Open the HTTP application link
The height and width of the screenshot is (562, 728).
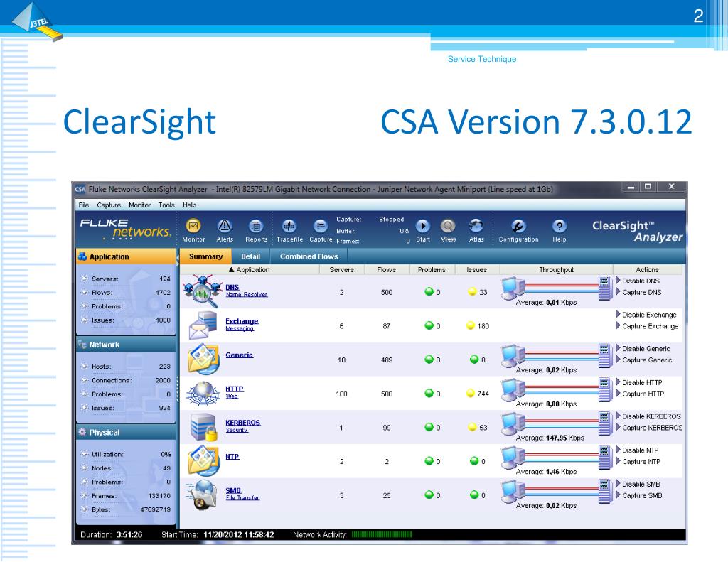(x=235, y=389)
